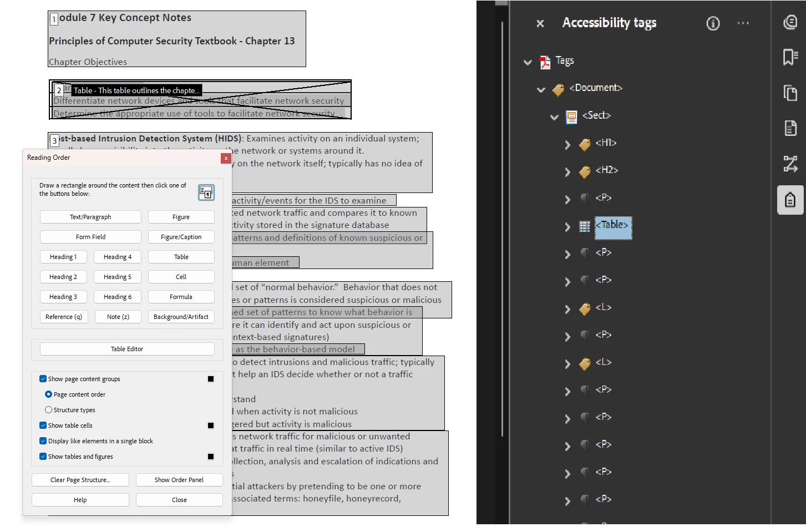
Task: Click the Close button in Reading Order dialog
Action: (179, 500)
